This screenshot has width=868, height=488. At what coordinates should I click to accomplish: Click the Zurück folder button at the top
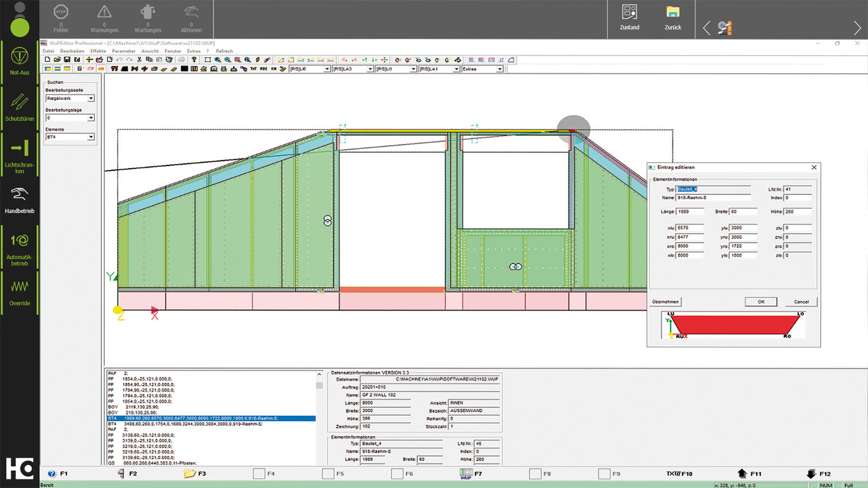[x=673, y=17]
